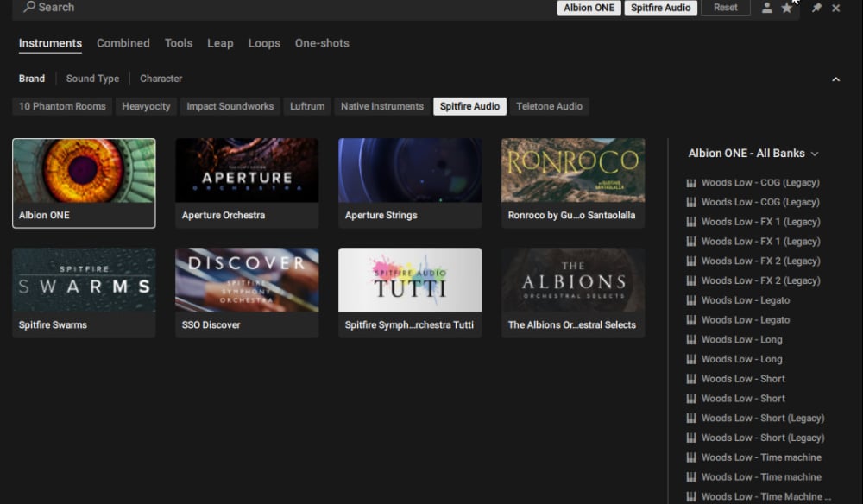Screen dimensions: 863x504
Task: Pin the browser with the pin icon
Action: tap(816, 8)
